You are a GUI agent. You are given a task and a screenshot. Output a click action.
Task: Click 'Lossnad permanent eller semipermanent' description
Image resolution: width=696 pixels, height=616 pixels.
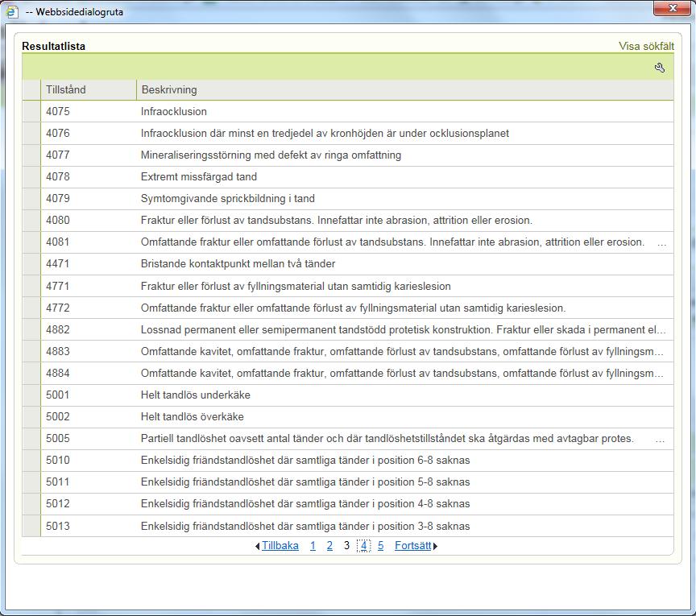[403, 330]
